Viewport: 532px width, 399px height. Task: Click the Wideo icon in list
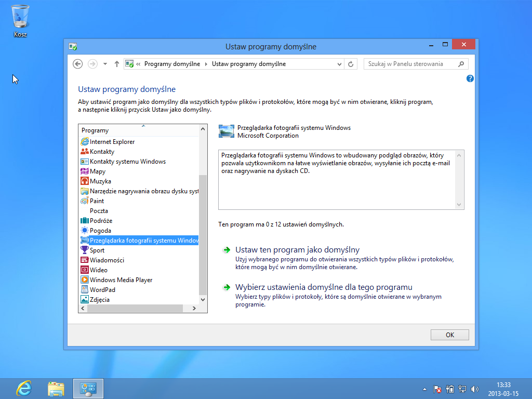pyautogui.click(x=85, y=270)
